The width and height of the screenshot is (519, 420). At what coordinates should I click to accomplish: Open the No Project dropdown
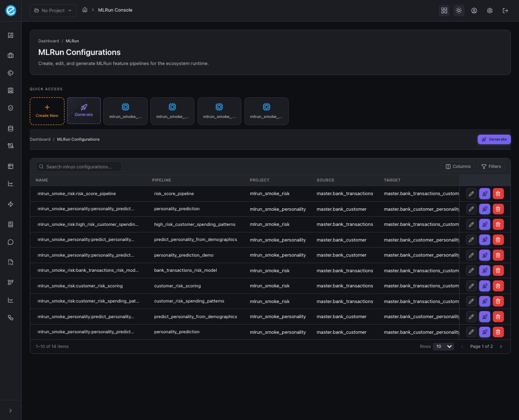[x=52, y=10]
